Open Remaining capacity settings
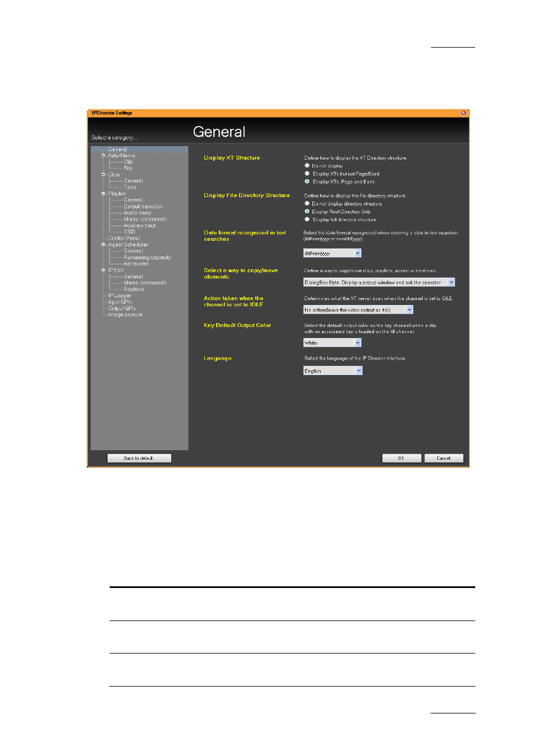This screenshot has width=534, height=756. coord(147,258)
